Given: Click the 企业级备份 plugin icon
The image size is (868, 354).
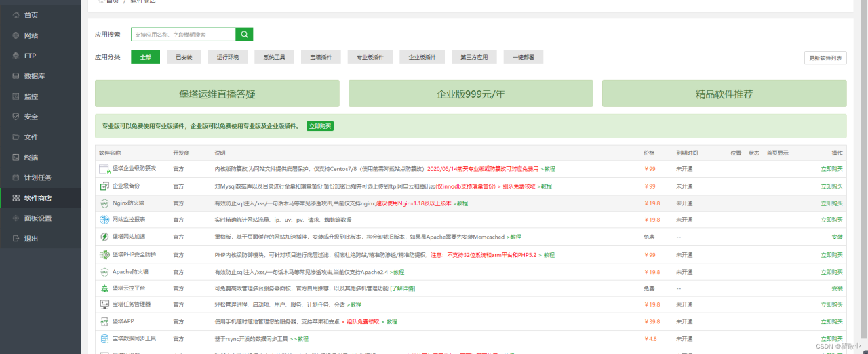Looking at the screenshot, I should [104, 186].
